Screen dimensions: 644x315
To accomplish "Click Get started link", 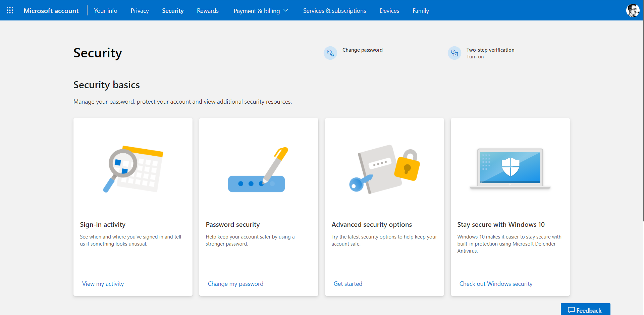I will coord(348,284).
